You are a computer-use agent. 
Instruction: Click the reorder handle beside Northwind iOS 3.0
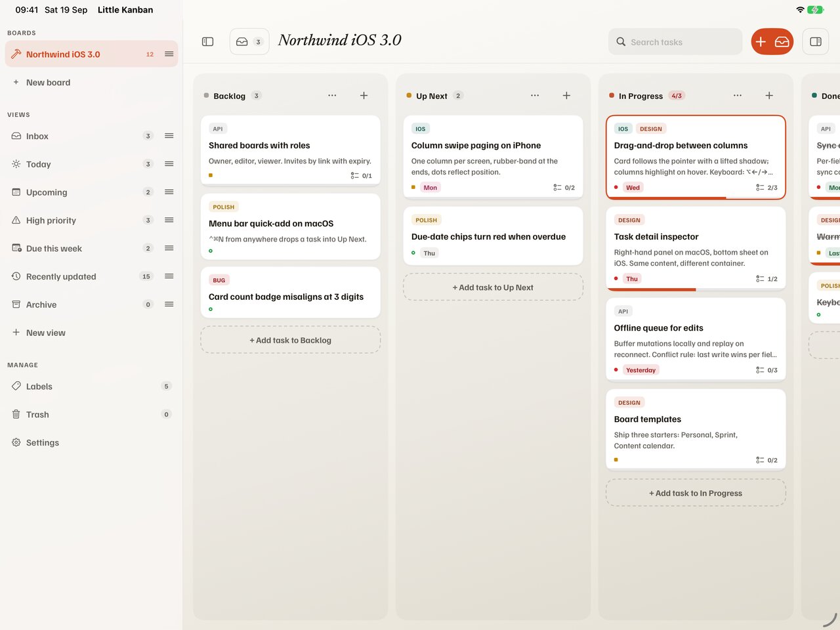pos(169,54)
